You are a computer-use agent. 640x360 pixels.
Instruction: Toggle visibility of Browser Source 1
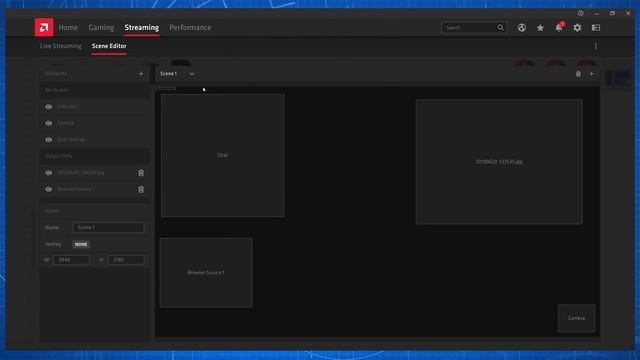pos(49,189)
